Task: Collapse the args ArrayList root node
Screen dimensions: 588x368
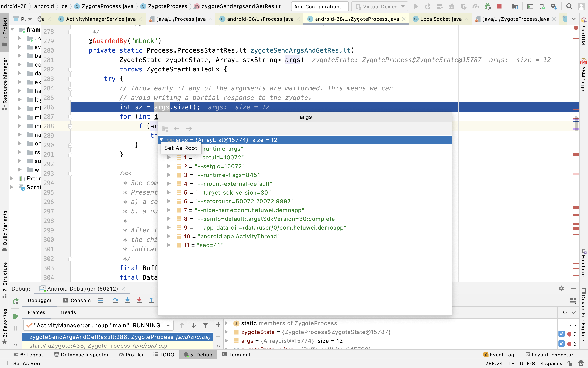Action: pos(161,140)
